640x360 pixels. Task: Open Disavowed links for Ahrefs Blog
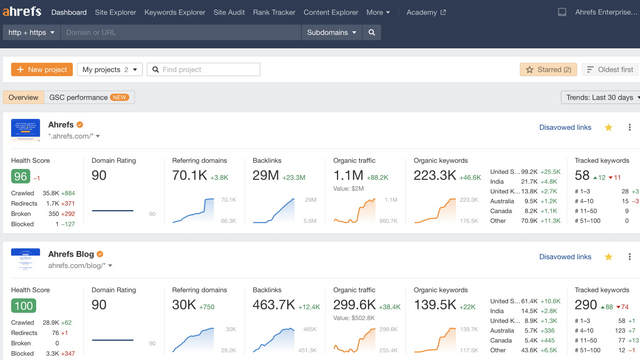(x=565, y=257)
